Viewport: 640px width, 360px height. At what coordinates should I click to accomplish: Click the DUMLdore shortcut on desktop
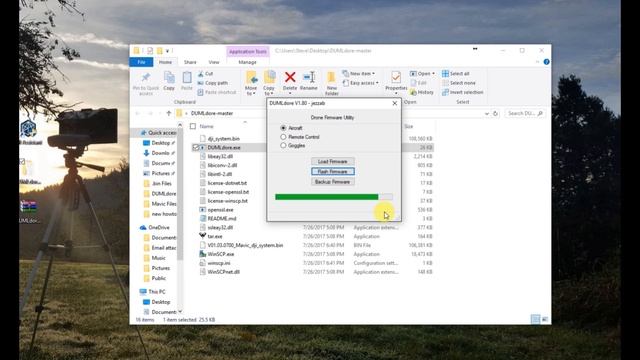(29, 211)
